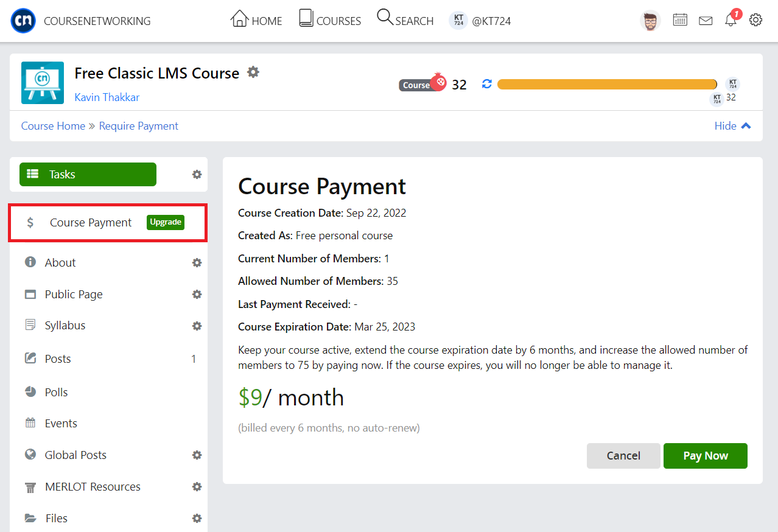Viewport: 778px width, 532px height.
Task: Click Allowed Number of Members: 35
Action: click(318, 281)
